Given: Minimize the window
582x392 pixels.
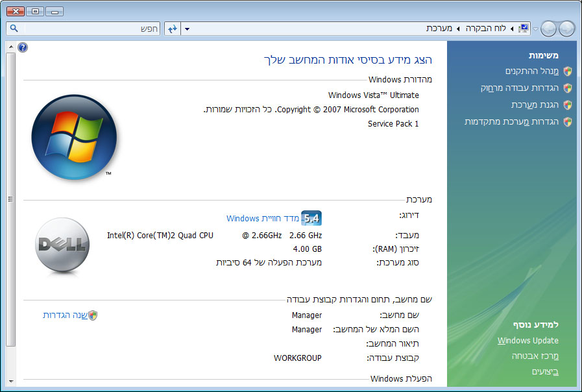Looking at the screenshot, I should 55,12.
